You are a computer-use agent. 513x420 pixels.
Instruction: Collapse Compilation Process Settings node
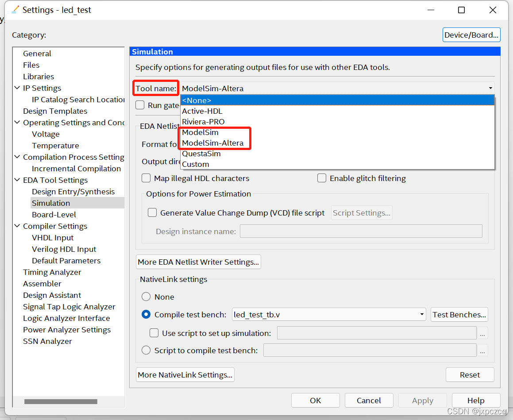(x=17, y=157)
